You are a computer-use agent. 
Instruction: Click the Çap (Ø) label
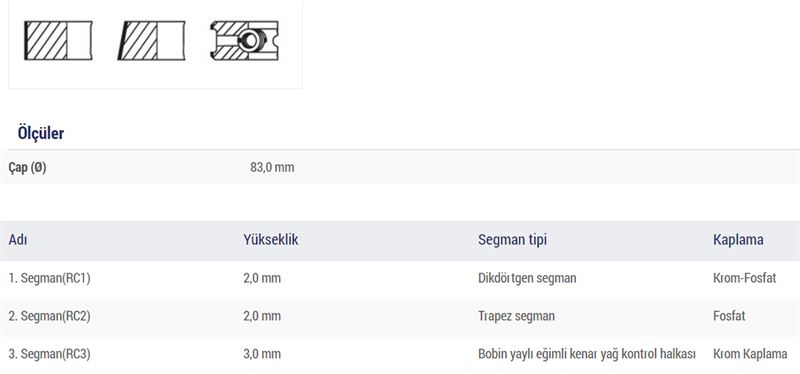pyautogui.click(x=28, y=167)
